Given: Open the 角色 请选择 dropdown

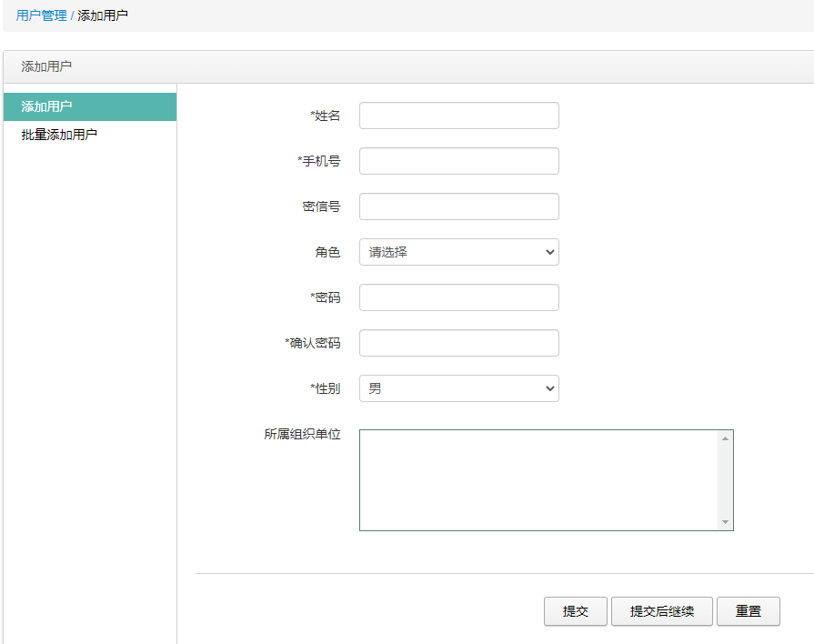Looking at the screenshot, I should [458, 252].
